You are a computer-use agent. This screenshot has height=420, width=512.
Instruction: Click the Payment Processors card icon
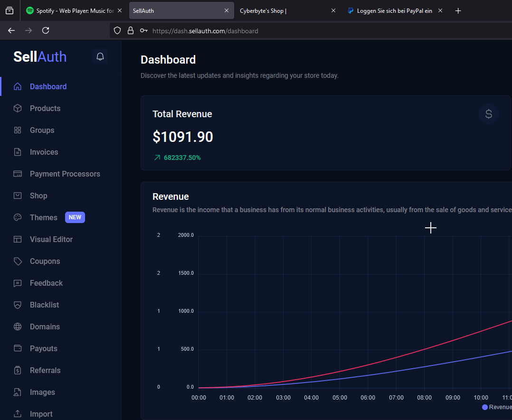coord(18,174)
